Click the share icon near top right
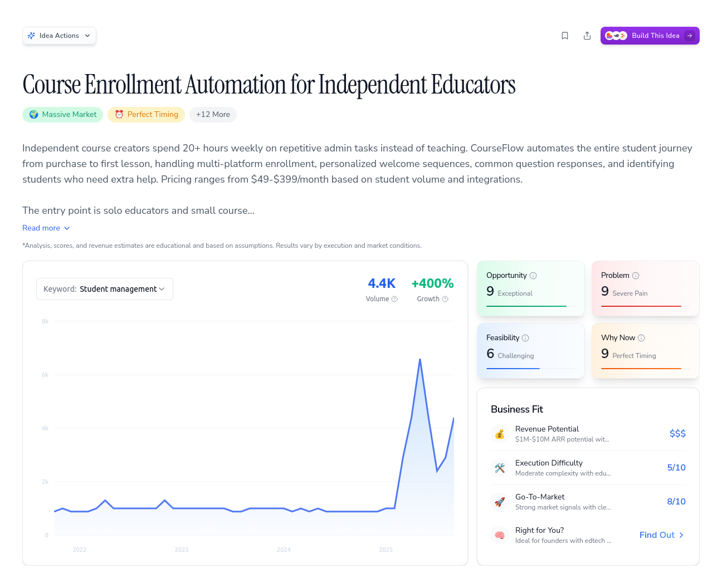 pyautogui.click(x=587, y=35)
